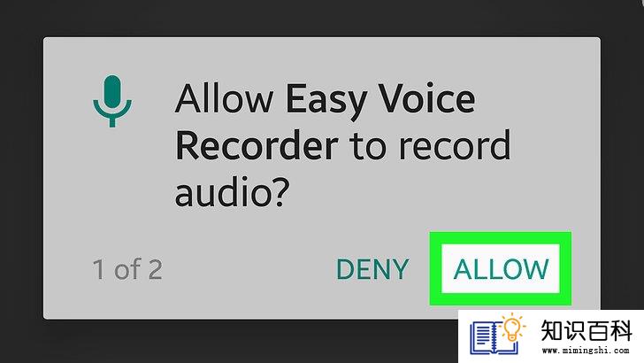The width and height of the screenshot is (644, 363).
Task: Click the dark area left of the dialog
Action: pyautogui.click(x=21, y=181)
